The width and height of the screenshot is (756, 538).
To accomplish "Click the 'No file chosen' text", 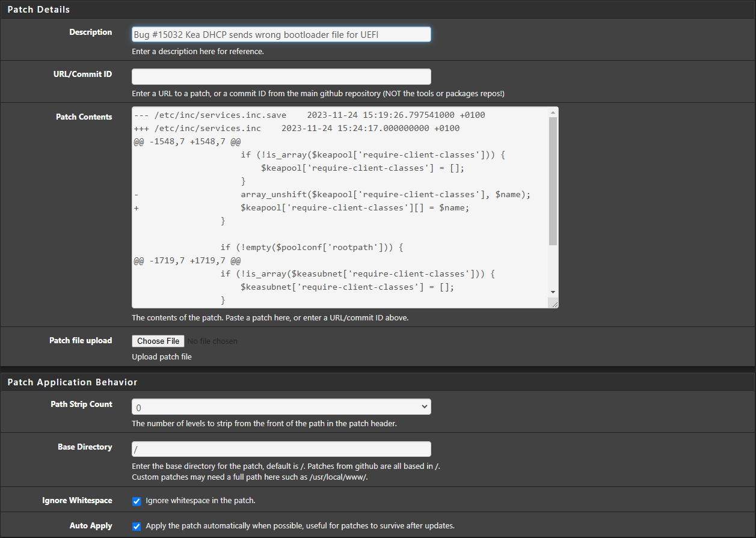I will click(212, 341).
